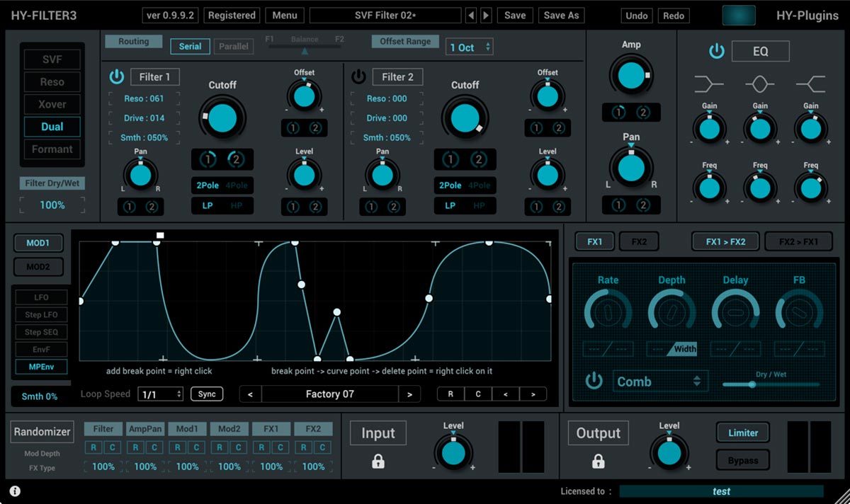Select the Step LFO modulator

[x=42, y=315]
